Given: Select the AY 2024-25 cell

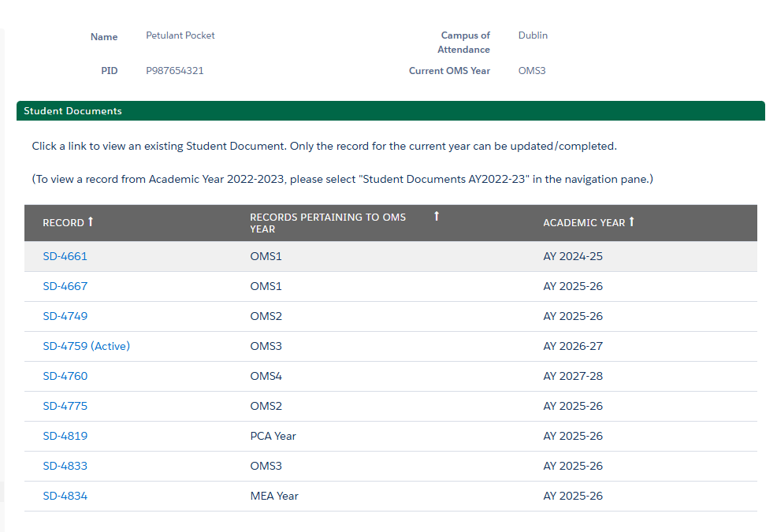Looking at the screenshot, I should pyautogui.click(x=572, y=256).
